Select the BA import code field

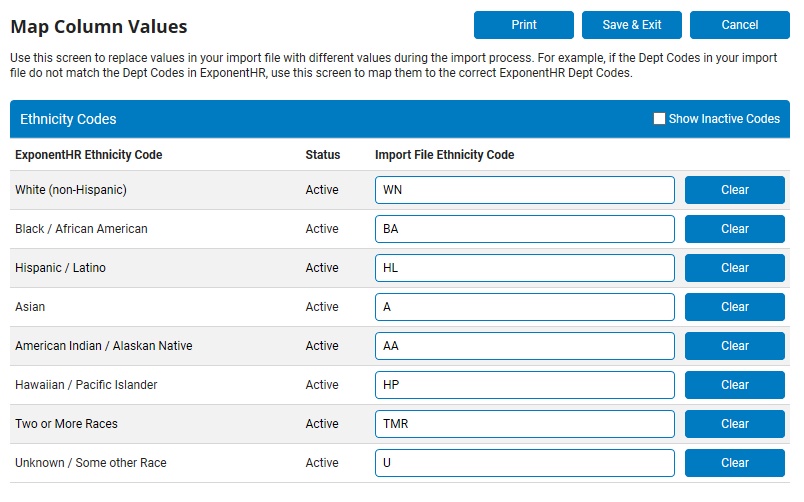pos(525,229)
